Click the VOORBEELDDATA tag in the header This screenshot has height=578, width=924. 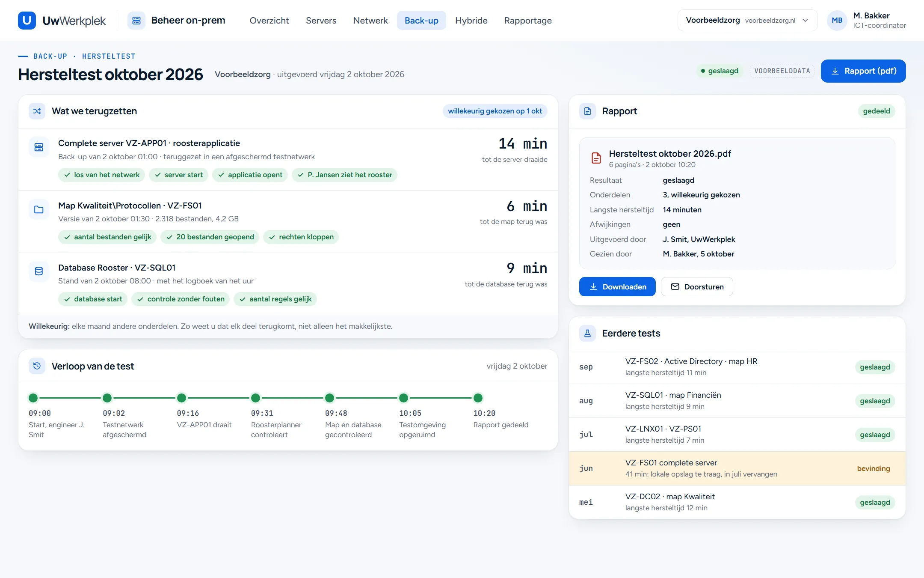point(782,71)
